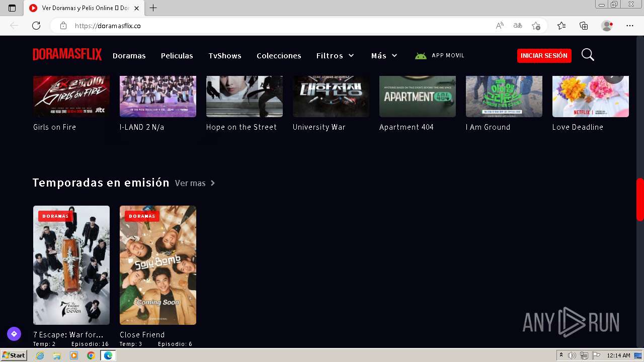Open the University War thumbnail
Image resolution: width=644 pixels, height=362 pixels.
pos(331,96)
